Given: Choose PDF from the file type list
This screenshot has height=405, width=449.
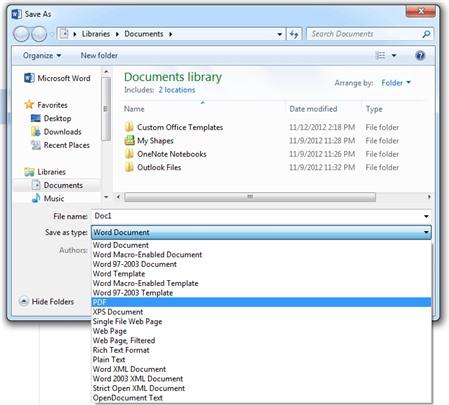Looking at the screenshot, I should tap(261, 302).
